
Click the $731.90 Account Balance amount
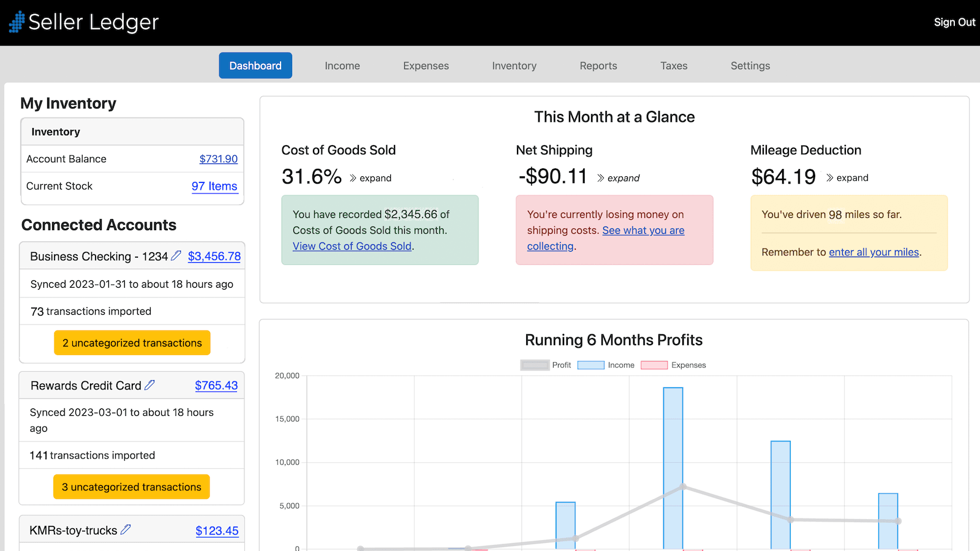pyautogui.click(x=217, y=159)
